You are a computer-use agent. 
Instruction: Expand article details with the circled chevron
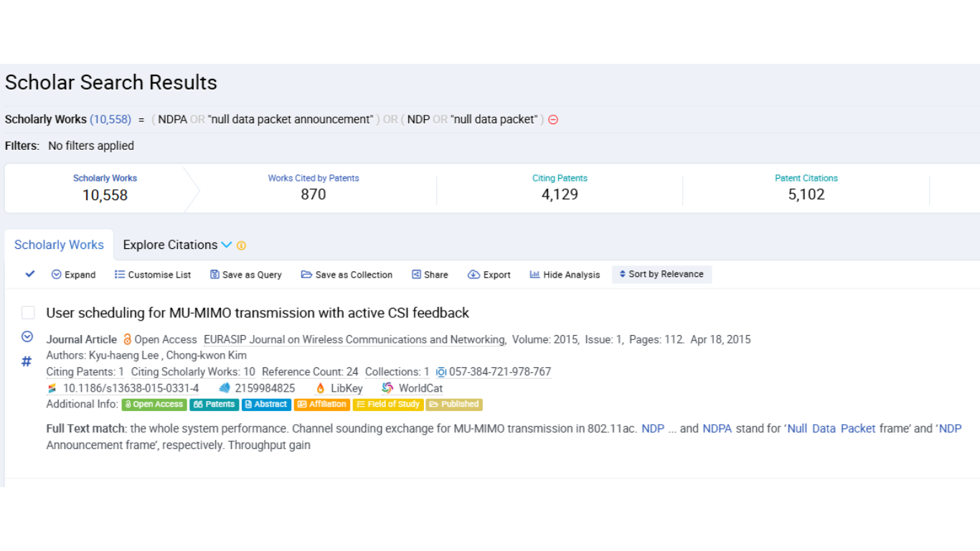[27, 336]
